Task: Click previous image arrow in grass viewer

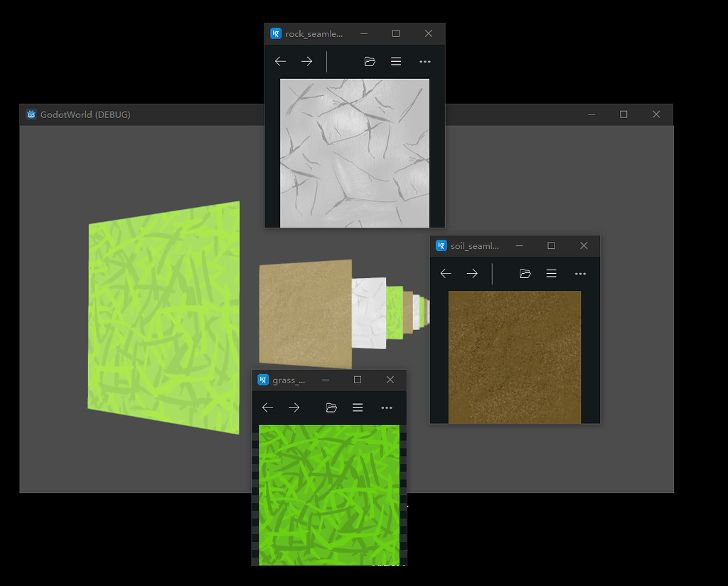Action: pos(267,407)
